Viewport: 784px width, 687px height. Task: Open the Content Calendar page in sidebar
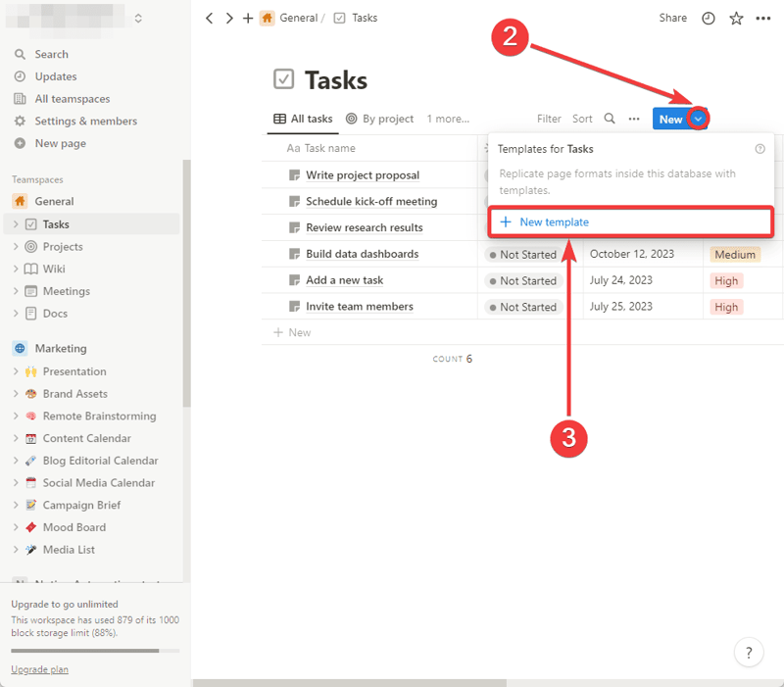pyautogui.click(x=86, y=438)
